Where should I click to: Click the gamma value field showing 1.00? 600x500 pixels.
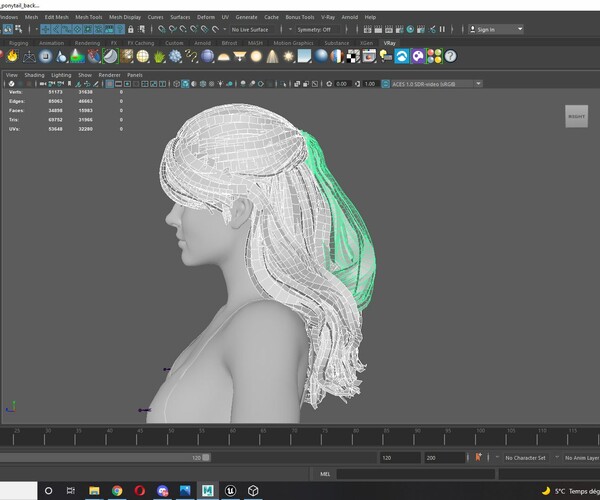370,84
